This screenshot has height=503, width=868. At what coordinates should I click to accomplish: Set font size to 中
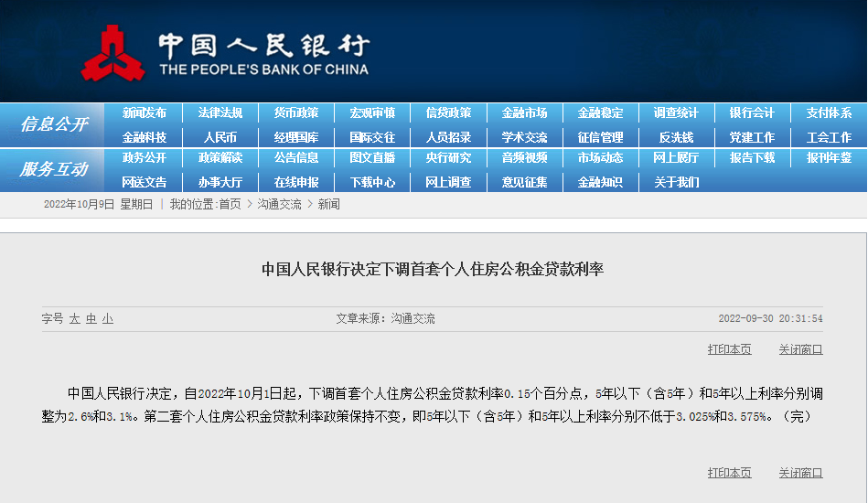pos(91,319)
